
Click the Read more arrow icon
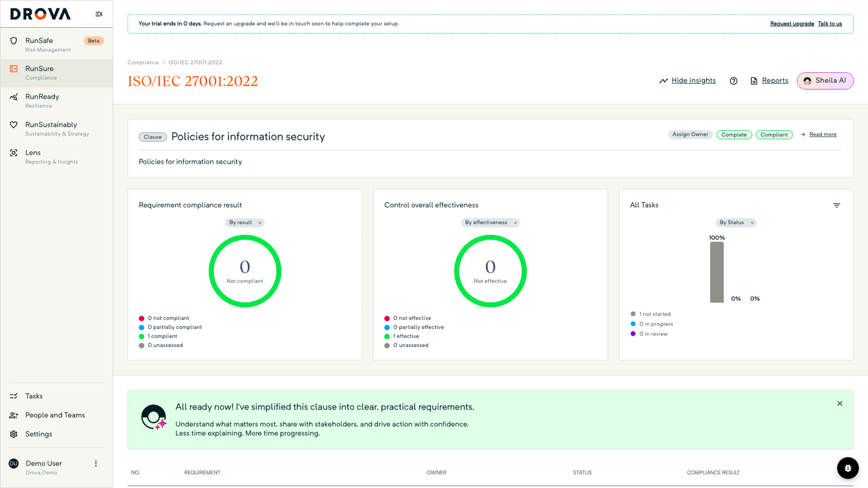pyautogui.click(x=803, y=134)
